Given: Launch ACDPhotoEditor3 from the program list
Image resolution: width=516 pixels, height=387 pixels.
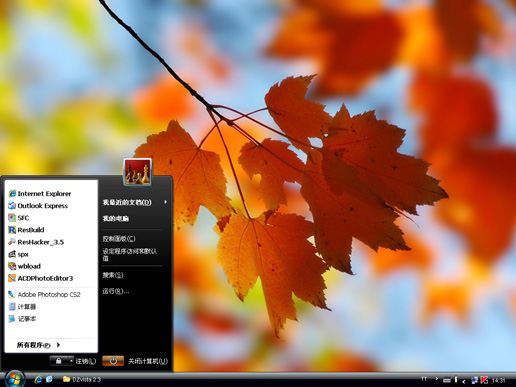Looking at the screenshot, I should [x=40, y=278].
